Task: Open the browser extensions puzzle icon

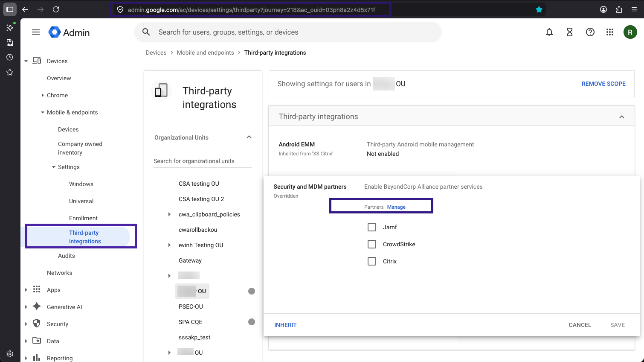Action: pos(619,9)
